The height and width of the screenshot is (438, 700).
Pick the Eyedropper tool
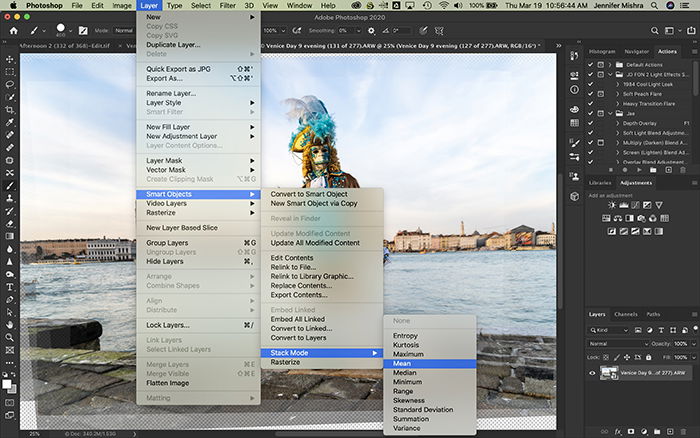(9, 122)
